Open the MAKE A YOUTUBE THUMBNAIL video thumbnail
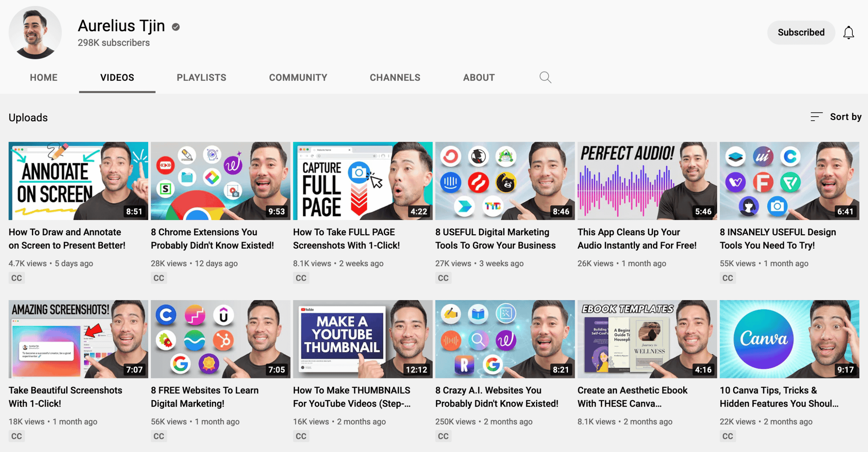Image resolution: width=868 pixels, height=452 pixels. (362, 339)
